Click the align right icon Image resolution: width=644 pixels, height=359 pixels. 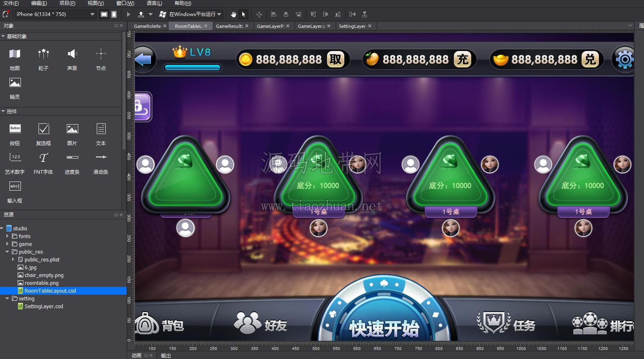[298, 14]
